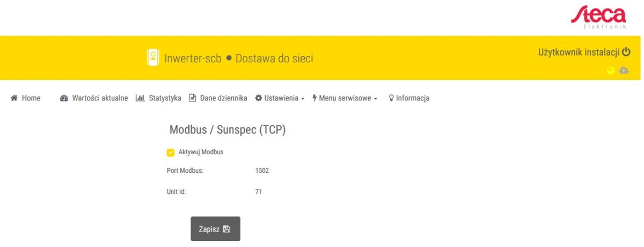Go to Wartości aktualne page

(x=94, y=98)
